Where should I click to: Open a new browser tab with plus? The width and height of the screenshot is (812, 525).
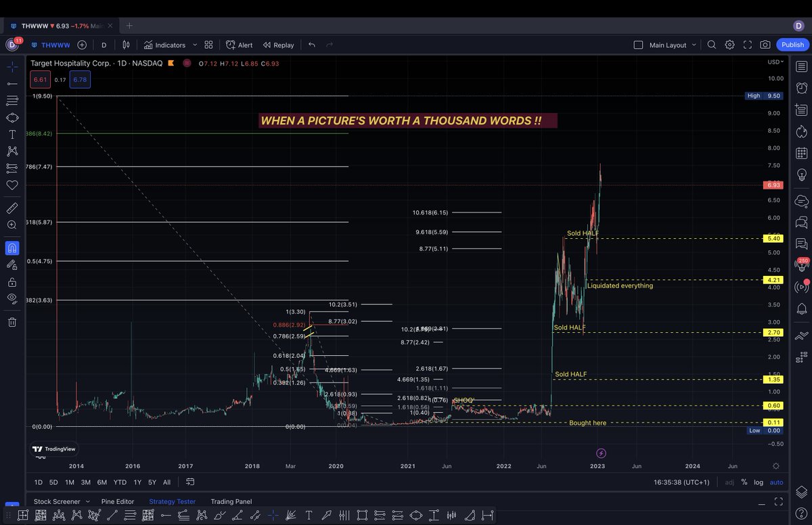[x=129, y=26]
